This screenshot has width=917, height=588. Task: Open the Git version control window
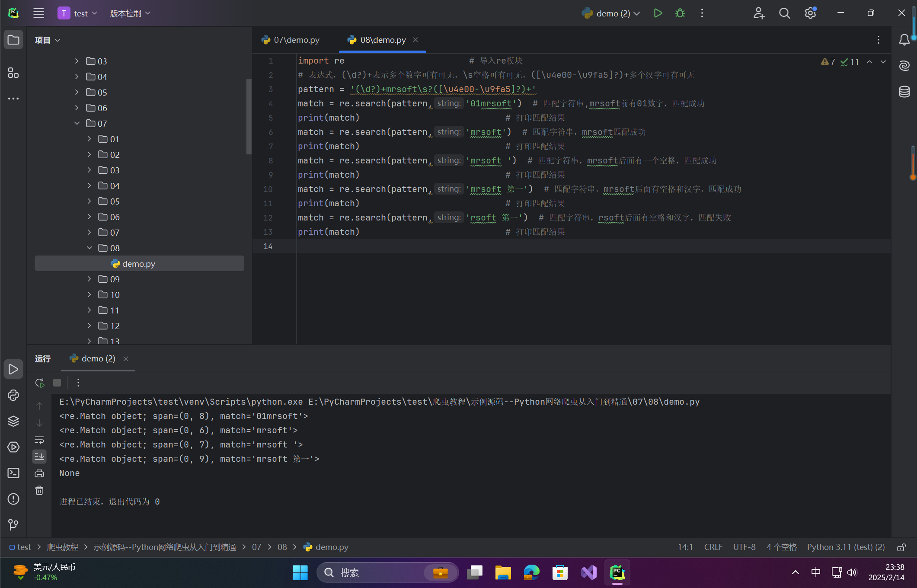[13, 524]
